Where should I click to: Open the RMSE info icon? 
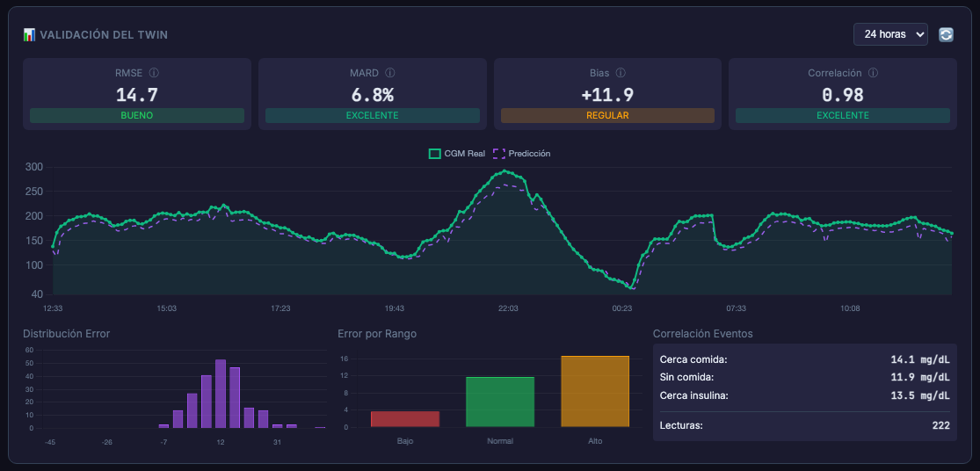[154, 73]
